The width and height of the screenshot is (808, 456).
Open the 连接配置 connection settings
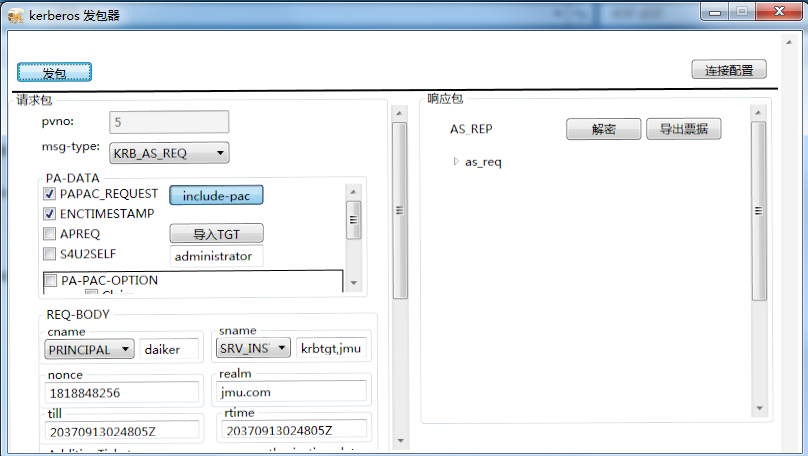click(x=729, y=70)
